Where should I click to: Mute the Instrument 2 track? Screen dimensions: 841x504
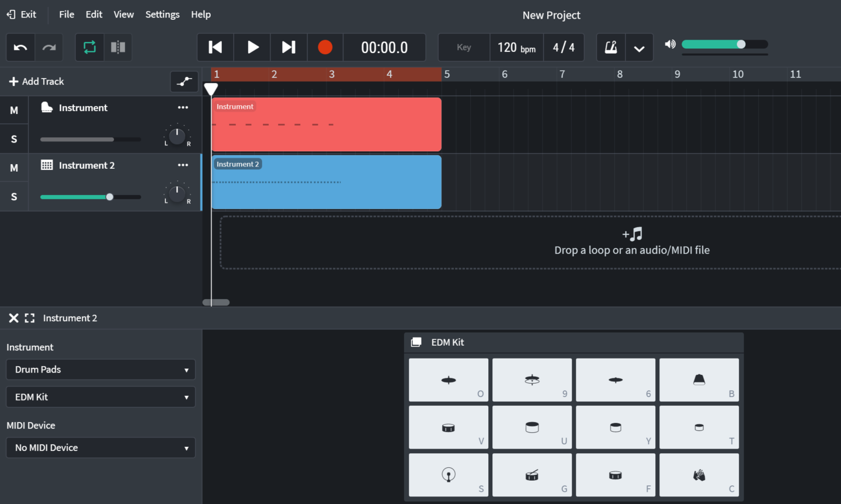tap(14, 168)
